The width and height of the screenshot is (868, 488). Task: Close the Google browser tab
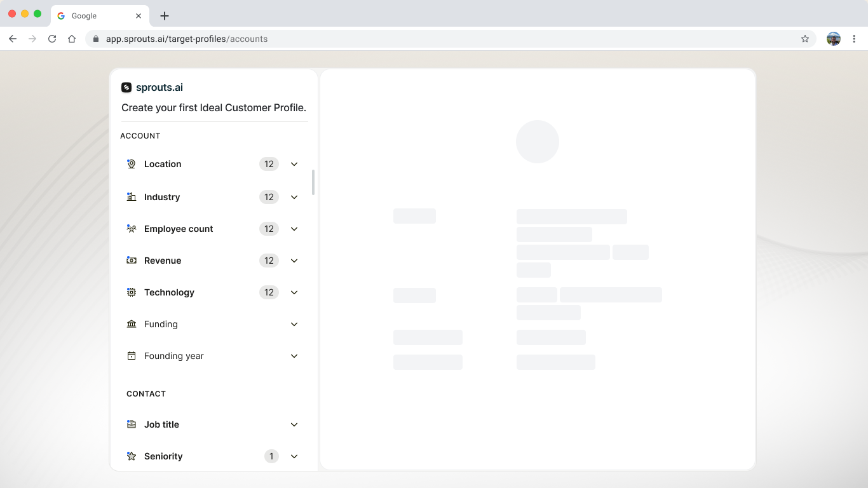tap(139, 16)
